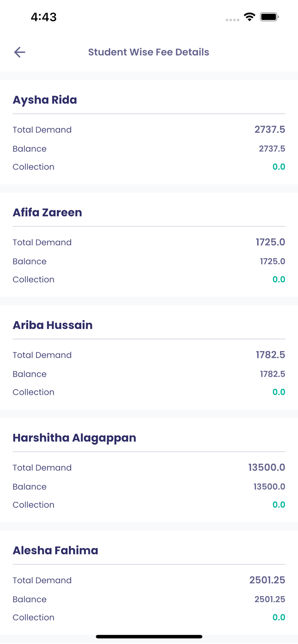The image size is (298, 644).
Task: Tap the battery indicator icon
Action: point(269,17)
